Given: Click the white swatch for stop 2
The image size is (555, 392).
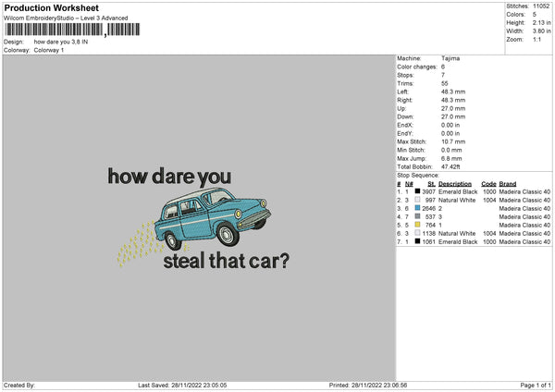Looking at the screenshot, I should coord(418,200).
